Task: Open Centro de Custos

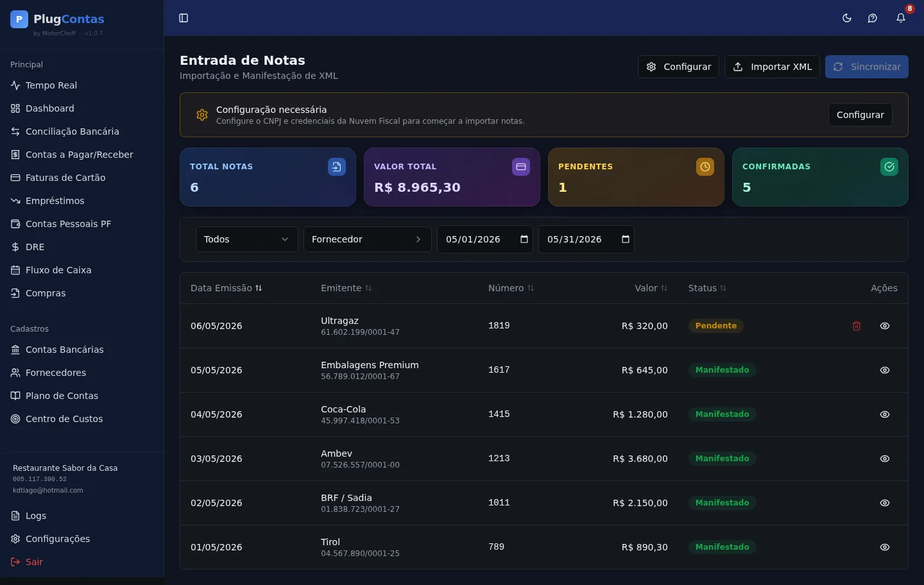Action: pos(81,419)
